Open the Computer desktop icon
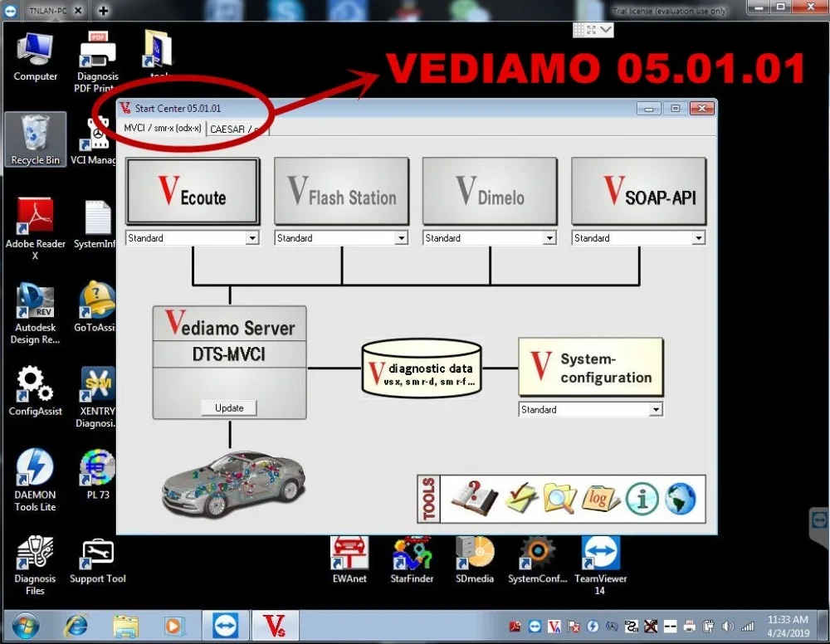 (36, 57)
